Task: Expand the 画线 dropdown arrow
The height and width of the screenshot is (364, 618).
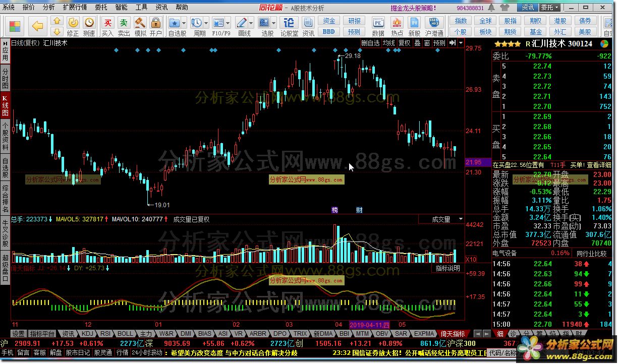Action: point(251,23)
